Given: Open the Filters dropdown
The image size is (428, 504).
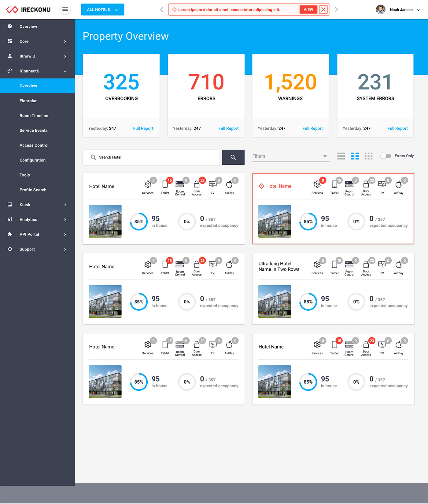Looking at the screenshot, I should pos(290,156).
